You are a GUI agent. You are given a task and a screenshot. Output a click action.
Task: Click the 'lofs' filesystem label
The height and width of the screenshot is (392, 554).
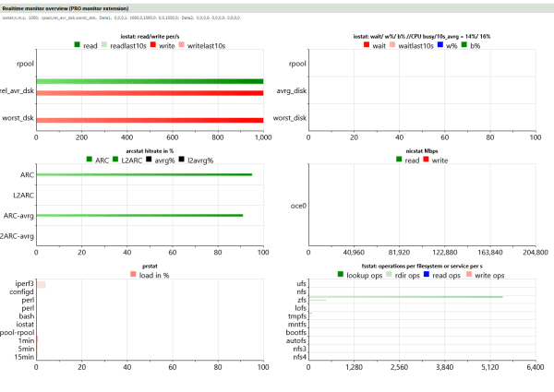(x=301, y=308)
